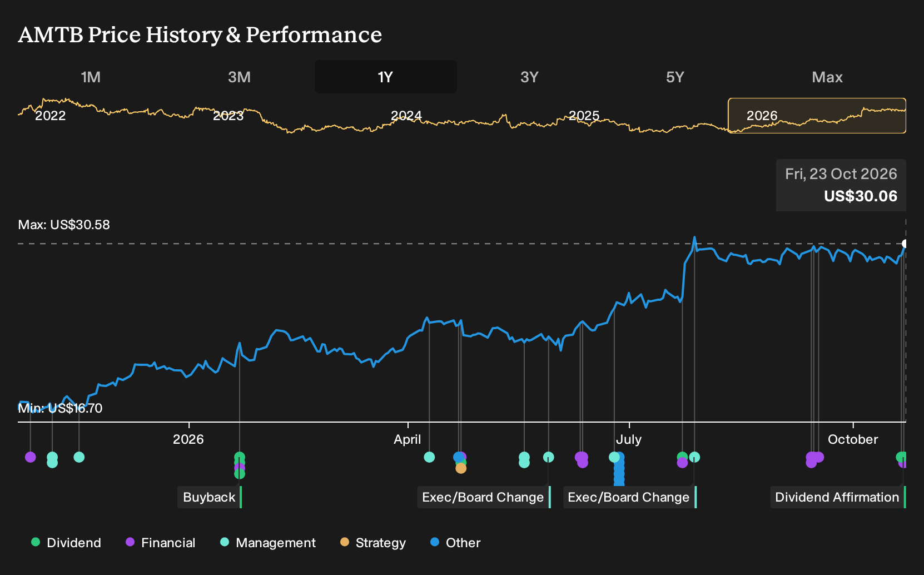Click the orange Strategy event marker
This screenshot has height=575, width=924.
tap(461, 468)
